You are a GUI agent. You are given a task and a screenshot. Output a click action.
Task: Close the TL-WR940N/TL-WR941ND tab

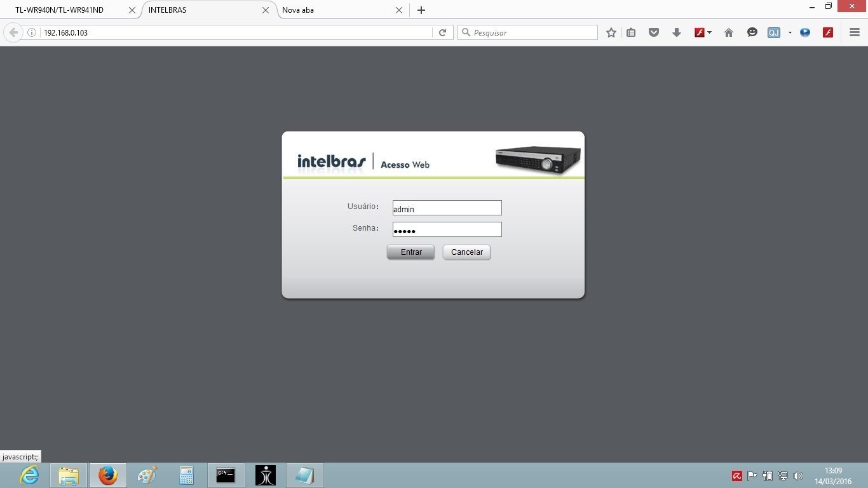132,10
